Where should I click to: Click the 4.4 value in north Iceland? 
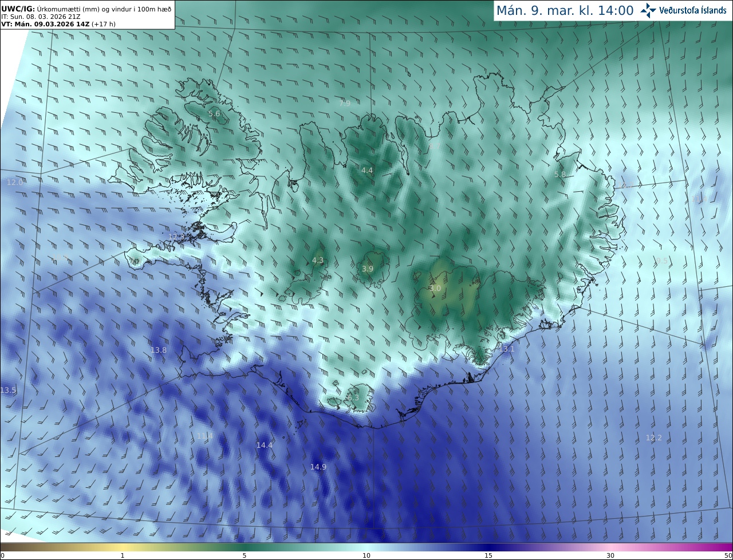point(367,171)
